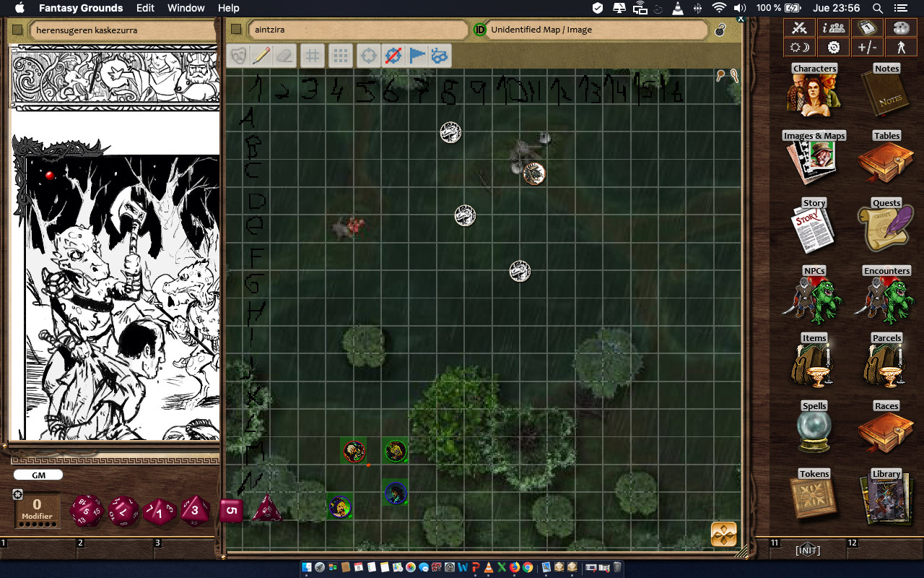The height and width of the screenshot is (578, 924).
Task: Toggle the token lock crossed-out button
Action: point(393,55)
